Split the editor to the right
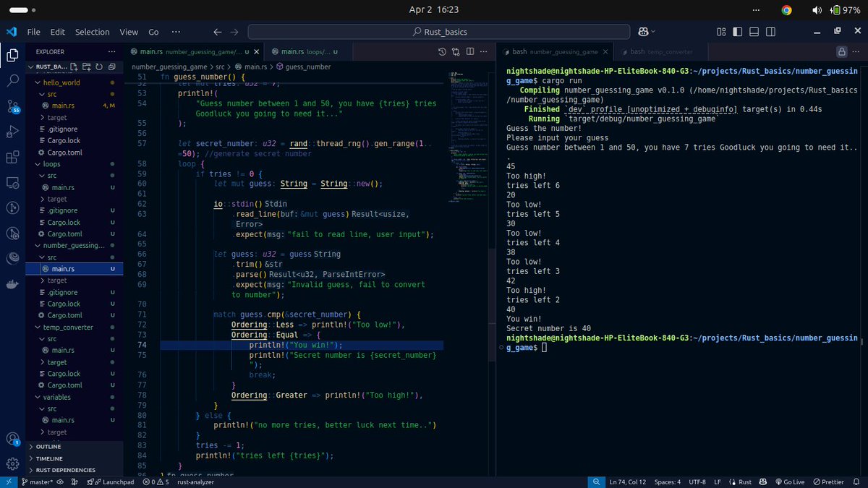Viewport: 868px width, 488px height. (x=469, y=52)
